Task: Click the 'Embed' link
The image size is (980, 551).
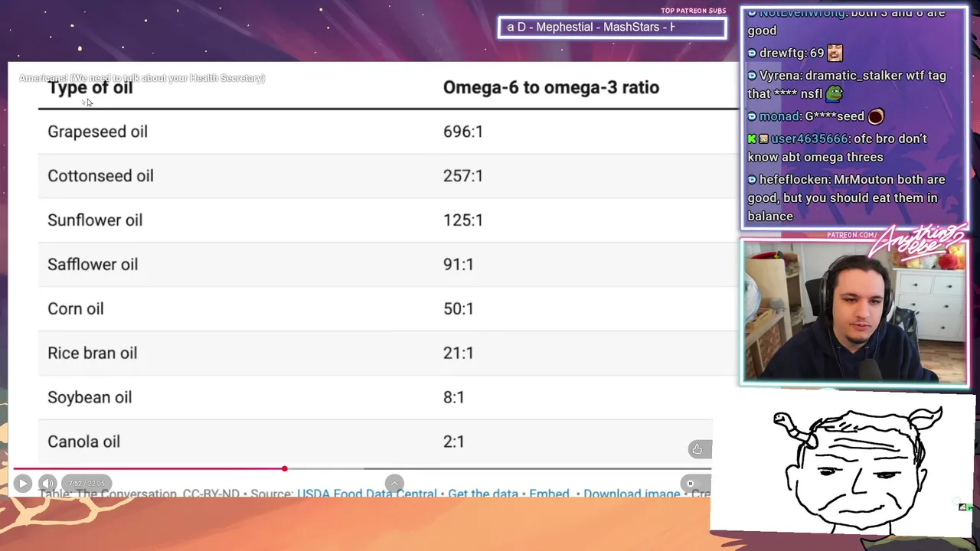Action: point(549,494)
